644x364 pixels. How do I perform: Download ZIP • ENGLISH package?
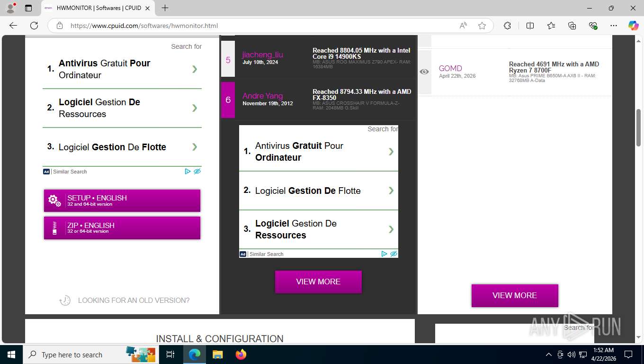[x=122, y=228]
